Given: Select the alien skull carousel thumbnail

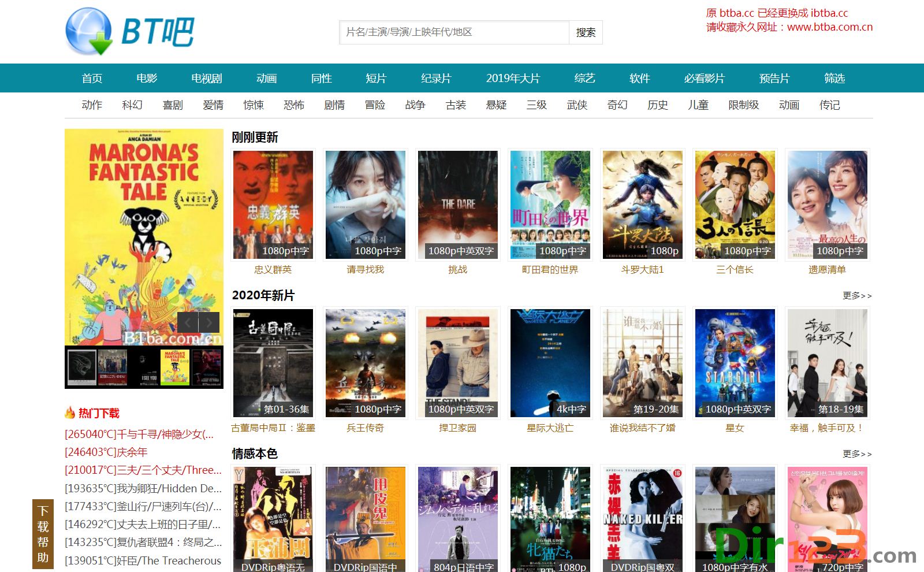Looking at the screenshot, I should 82,367.
